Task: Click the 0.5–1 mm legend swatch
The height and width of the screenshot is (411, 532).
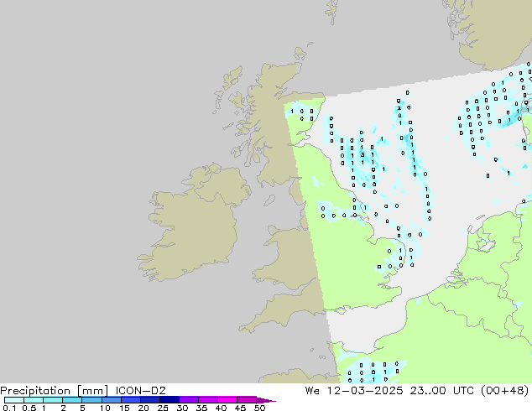Action: click(34, 400)
